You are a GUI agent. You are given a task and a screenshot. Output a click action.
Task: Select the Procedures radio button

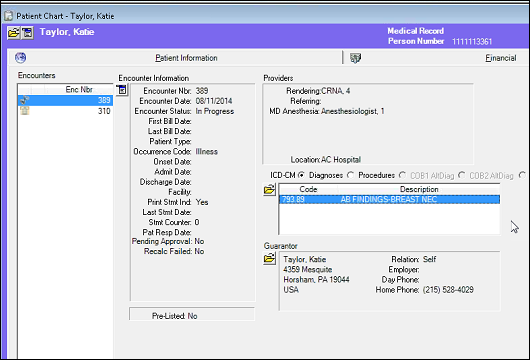click(351, 175)
